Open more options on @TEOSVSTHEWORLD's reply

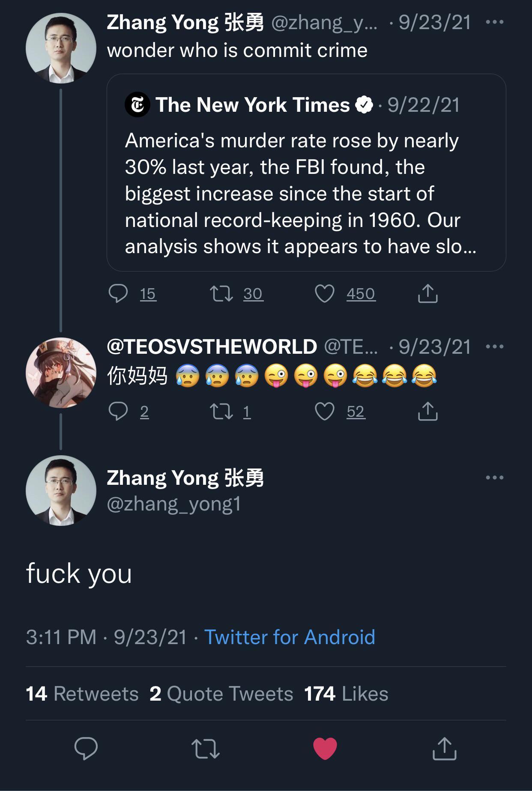tap(495, 346)
